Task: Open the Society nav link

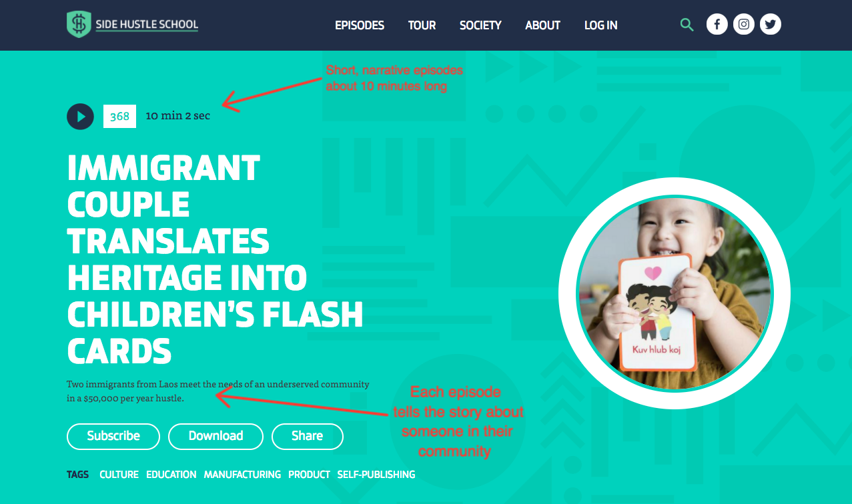Action: (x=480, y=25)
